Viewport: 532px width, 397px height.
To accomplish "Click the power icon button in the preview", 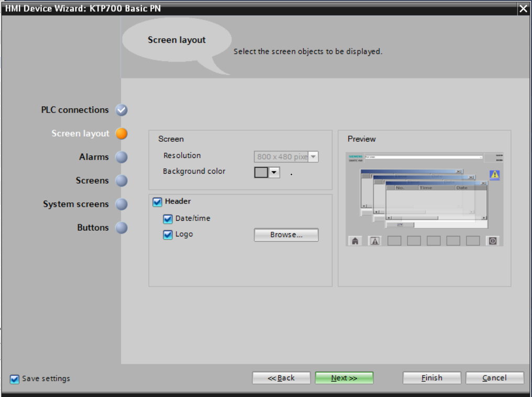I will (x=493, y=241).
